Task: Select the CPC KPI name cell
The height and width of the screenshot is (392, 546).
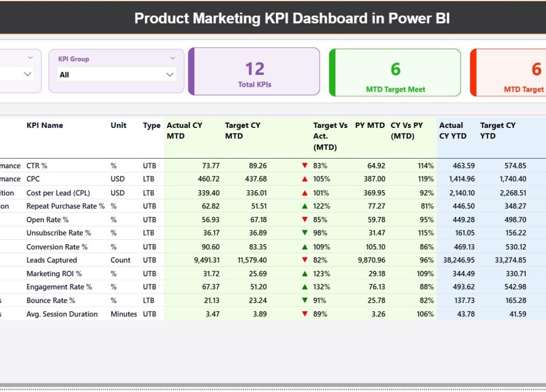Action: pos(33,179)
